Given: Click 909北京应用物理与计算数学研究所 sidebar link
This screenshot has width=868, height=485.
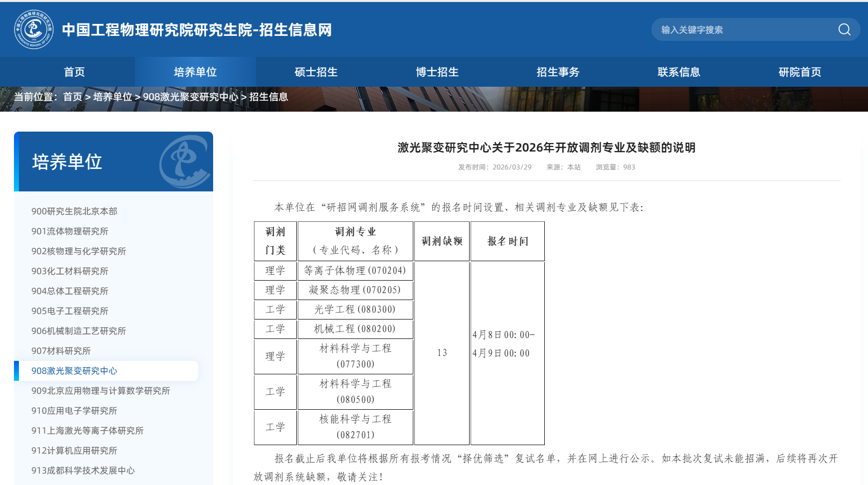Looking at the screenshot, I should tap(101, 391).
